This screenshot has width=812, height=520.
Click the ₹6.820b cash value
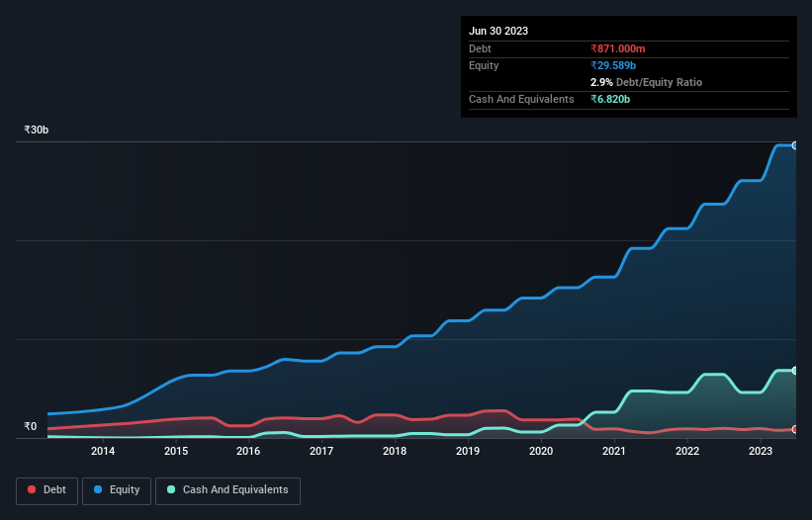610,99
